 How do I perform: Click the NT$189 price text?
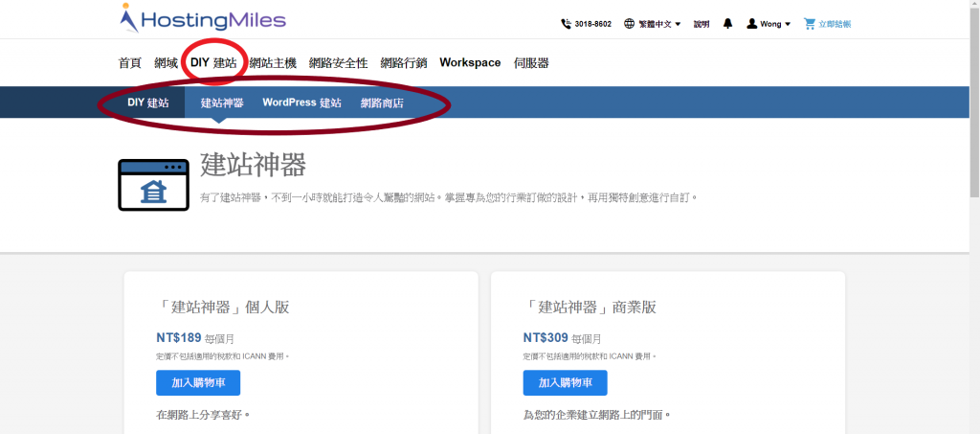(x=179, y=338)
